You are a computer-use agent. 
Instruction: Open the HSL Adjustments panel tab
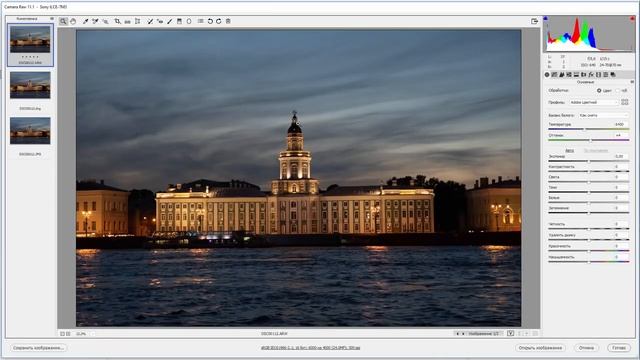click(569, 75)
